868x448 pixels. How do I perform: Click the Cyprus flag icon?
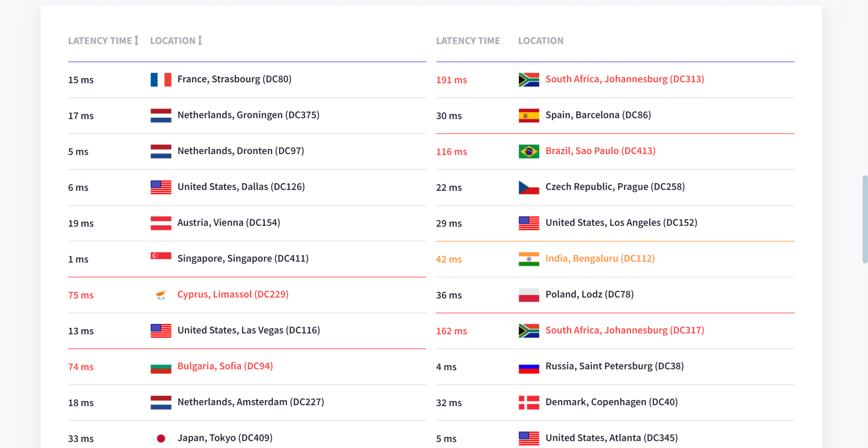(x=160, y=295)
